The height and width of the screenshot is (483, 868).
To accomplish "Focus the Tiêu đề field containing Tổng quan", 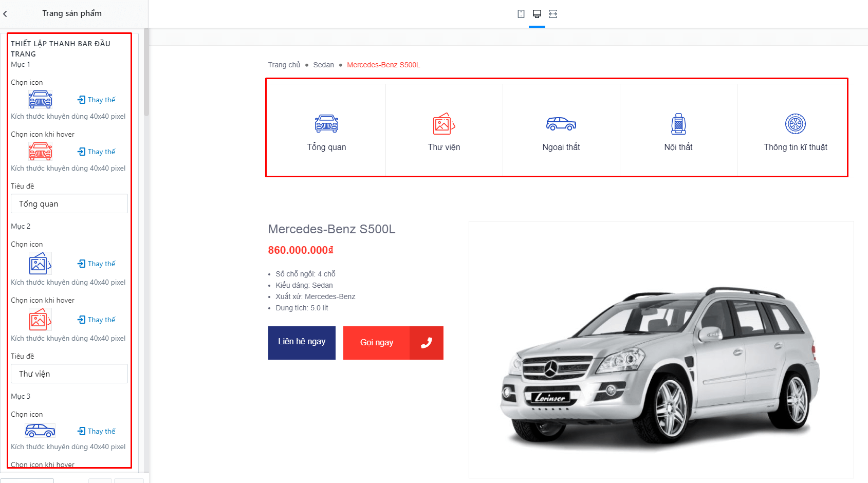I will tap(69, 203).
